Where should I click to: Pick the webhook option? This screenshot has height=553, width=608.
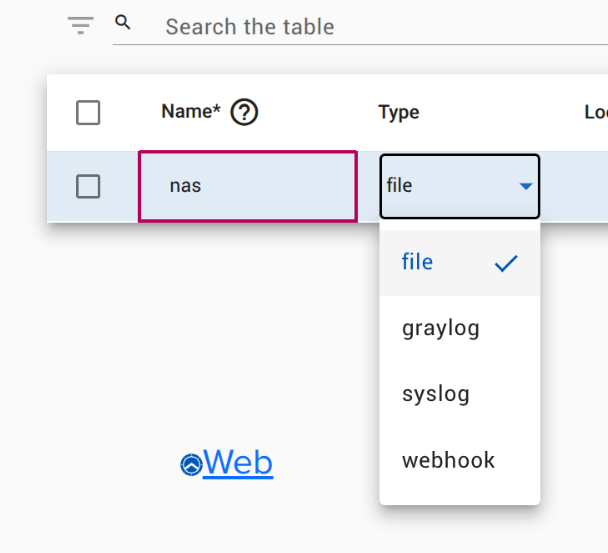pyautogui.click(x=448, y=460)
